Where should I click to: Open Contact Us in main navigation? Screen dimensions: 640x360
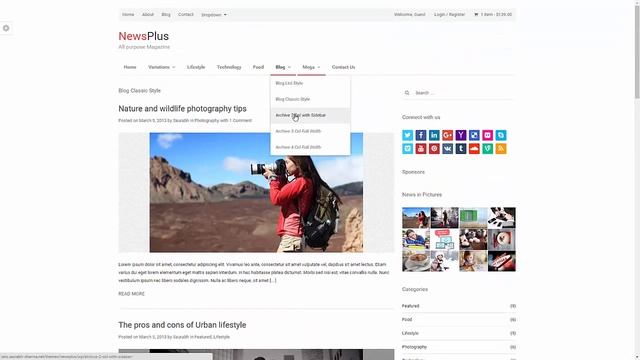tap(343, 67)
